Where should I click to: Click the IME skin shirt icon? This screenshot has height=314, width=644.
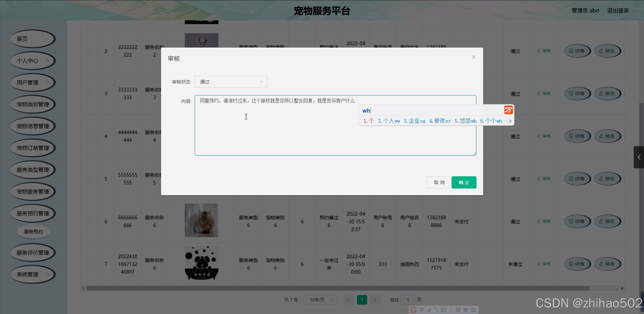pyautogui.click(x=466, y=310)
